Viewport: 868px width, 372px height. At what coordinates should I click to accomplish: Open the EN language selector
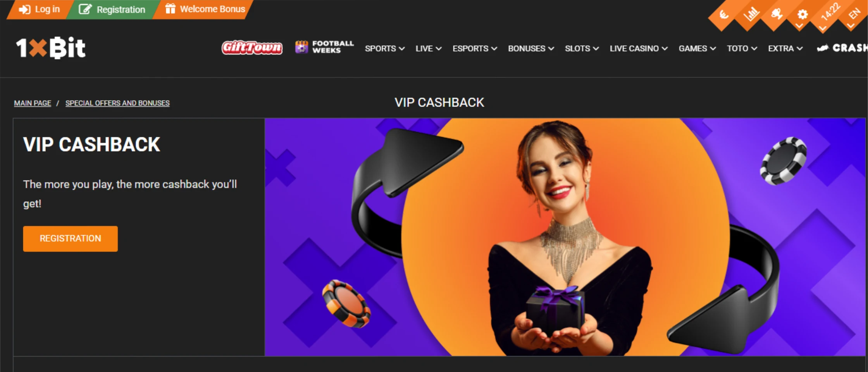point(854,15)
